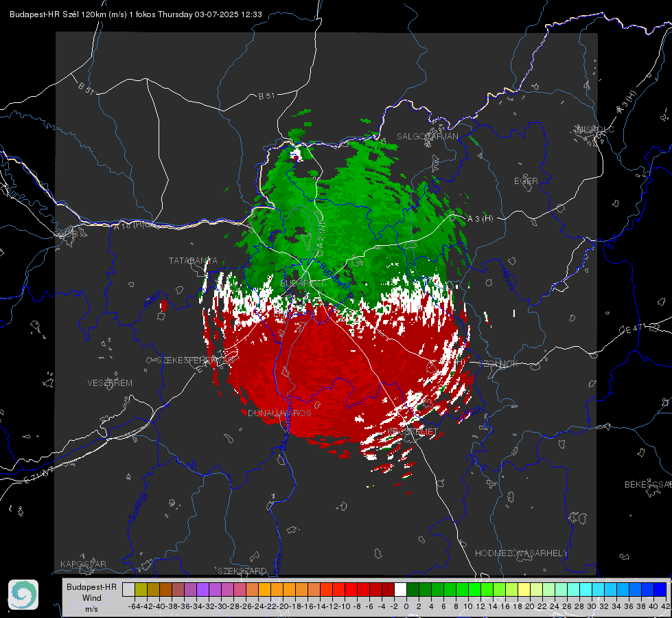Click the KECSKEMÉT city label
Viewport: 672px width, 618px height.
coord(413,431)
